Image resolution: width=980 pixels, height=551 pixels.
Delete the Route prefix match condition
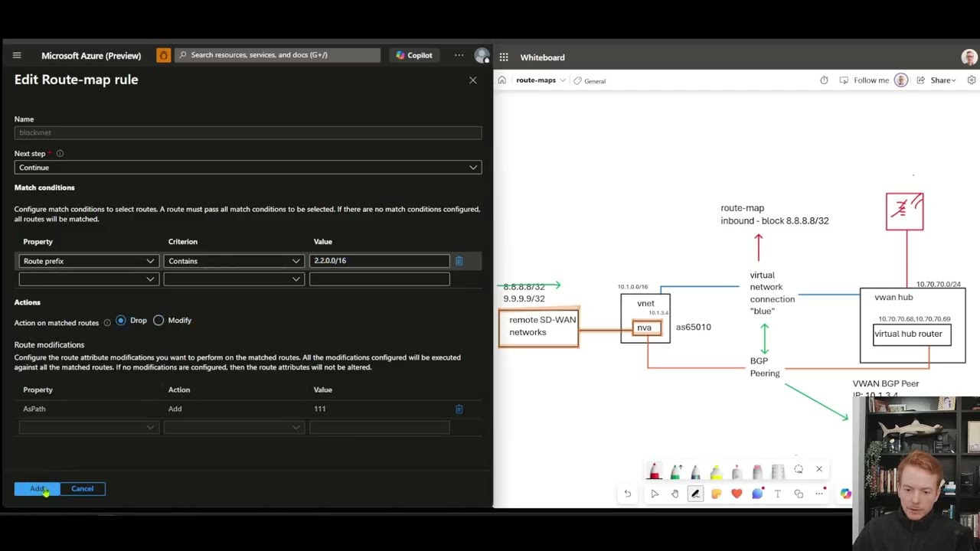(459, 261)
